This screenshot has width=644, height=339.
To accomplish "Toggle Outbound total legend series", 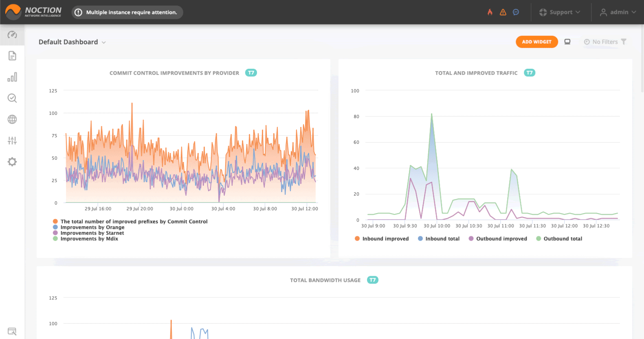I will click(x=559, y=239).
